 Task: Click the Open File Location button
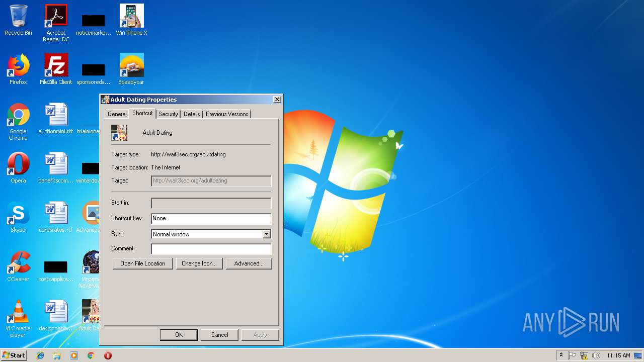[143, 263]
